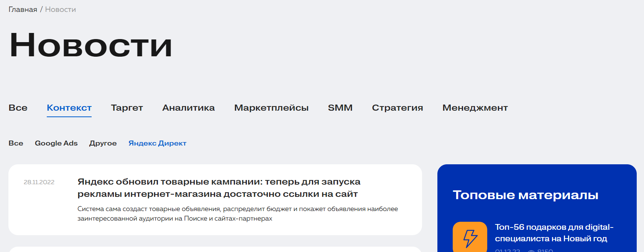Click the 28.11.2022 article date

(39, 182)
